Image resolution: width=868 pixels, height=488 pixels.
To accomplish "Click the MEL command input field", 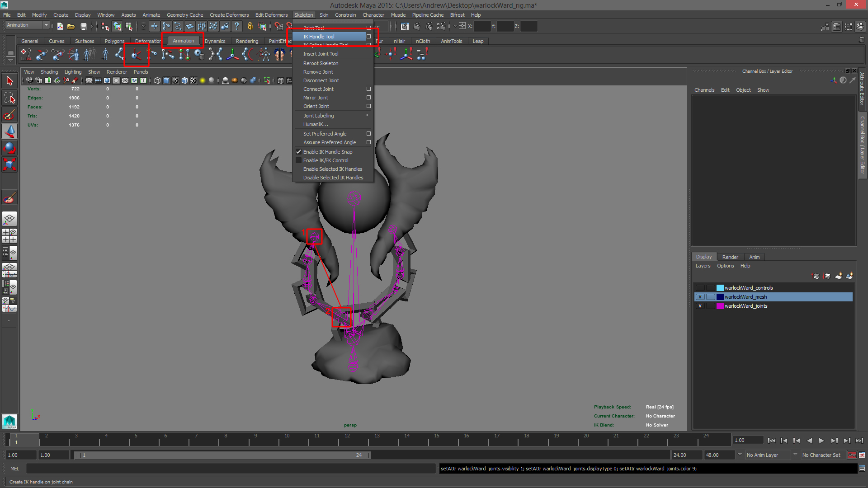I will click(231, 469).
